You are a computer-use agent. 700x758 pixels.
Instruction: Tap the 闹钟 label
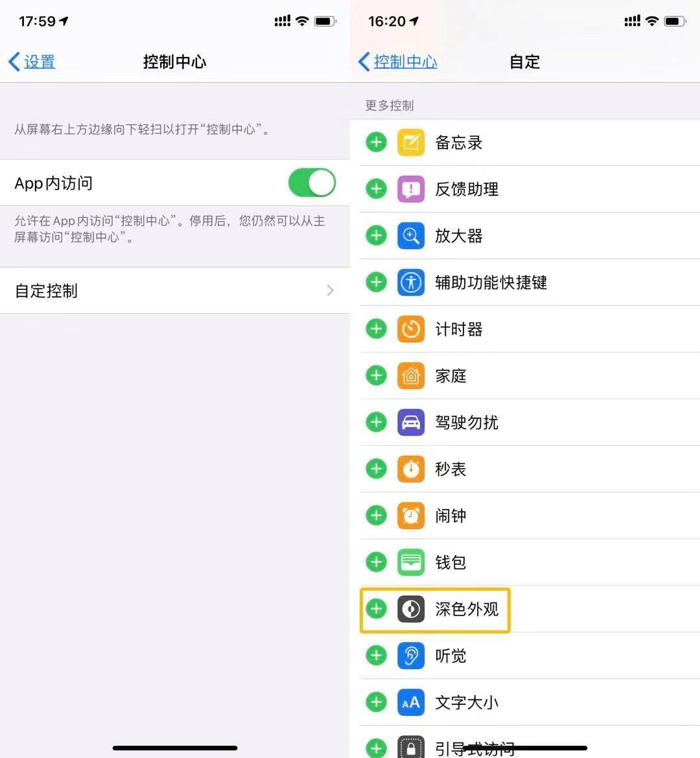[x=450, y=516]
